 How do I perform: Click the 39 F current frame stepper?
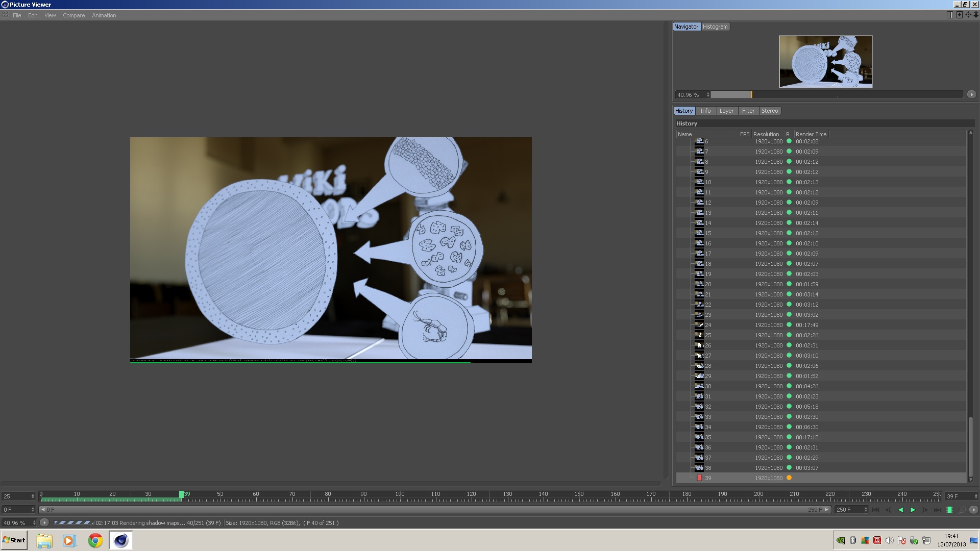(976, 496)
